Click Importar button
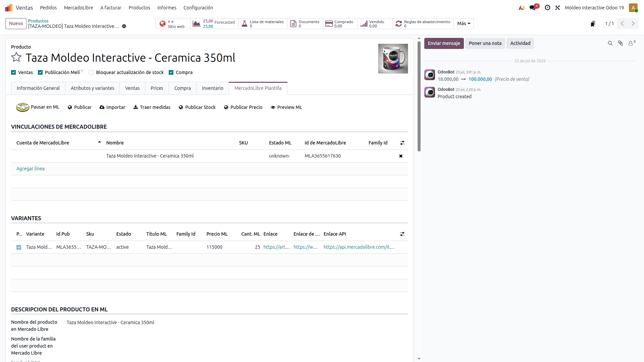The width and height of the screenshot is (644, 362). 112,107
